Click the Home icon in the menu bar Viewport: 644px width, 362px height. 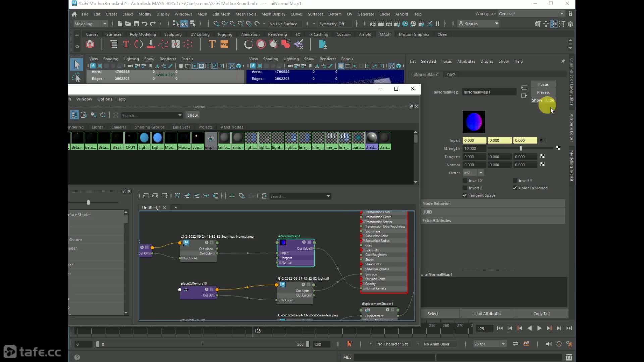point(74,14)
